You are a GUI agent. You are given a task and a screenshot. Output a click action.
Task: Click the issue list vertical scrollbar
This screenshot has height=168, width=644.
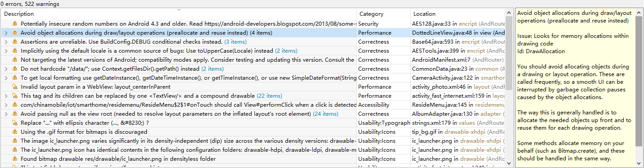pyautogui.click(x=509, y=88)
